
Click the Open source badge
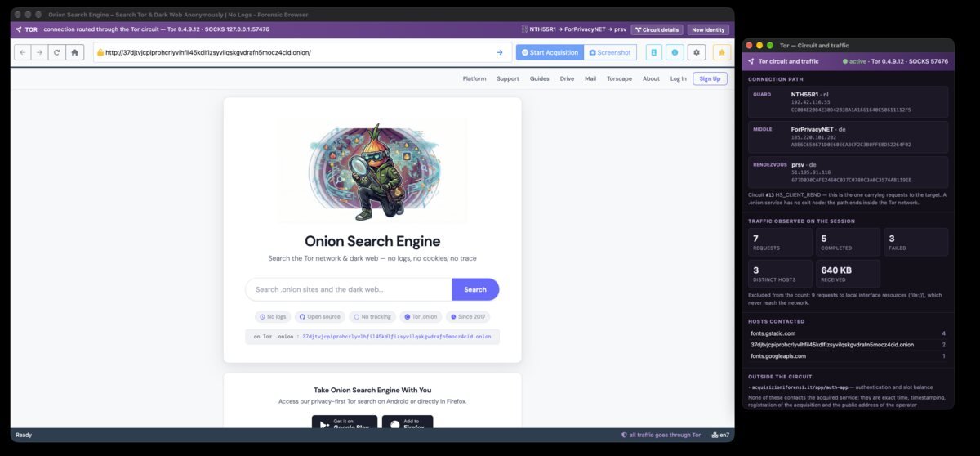(319, 316)
